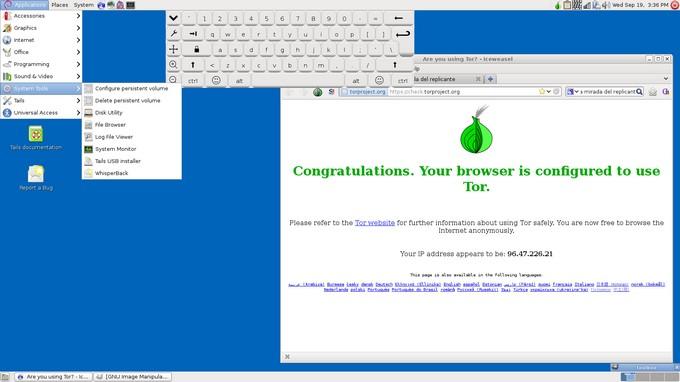Screen dimensions: 680x382
Task: Open the System menu in top panel
Action: tap(83, 5)
